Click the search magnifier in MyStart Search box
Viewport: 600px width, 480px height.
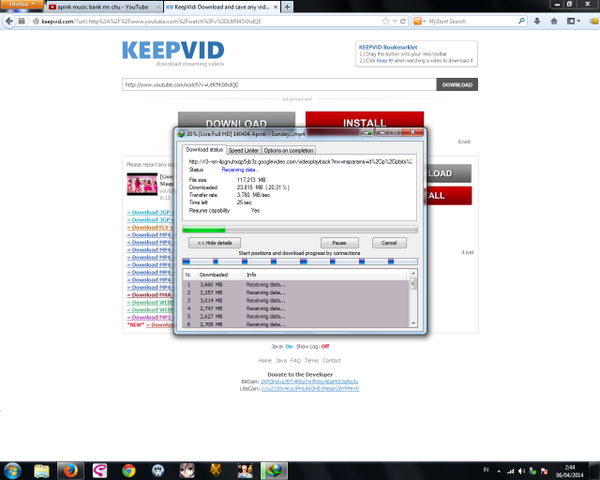pyautogui.click(x=521, y=21)
